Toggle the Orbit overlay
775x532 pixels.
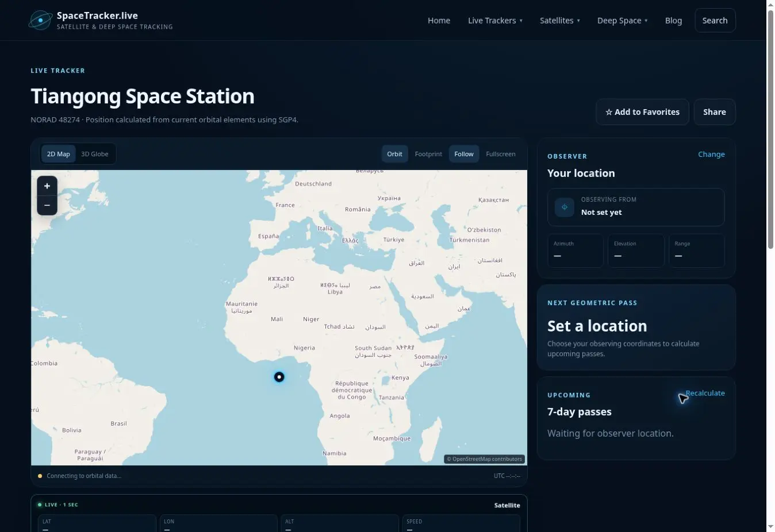click(x=395, y=154)
